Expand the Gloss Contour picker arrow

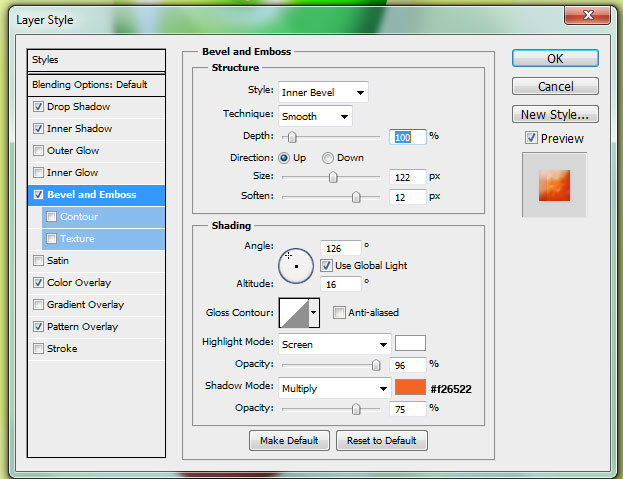314,313
